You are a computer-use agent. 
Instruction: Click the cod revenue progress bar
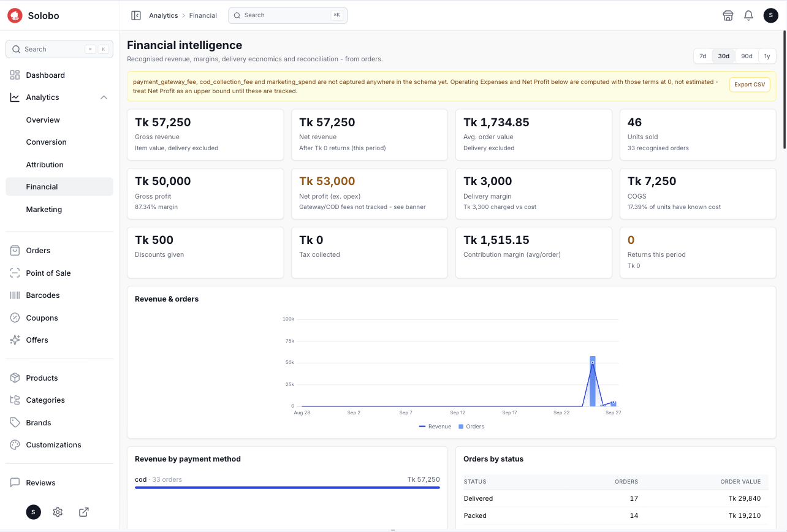point(287,488)
